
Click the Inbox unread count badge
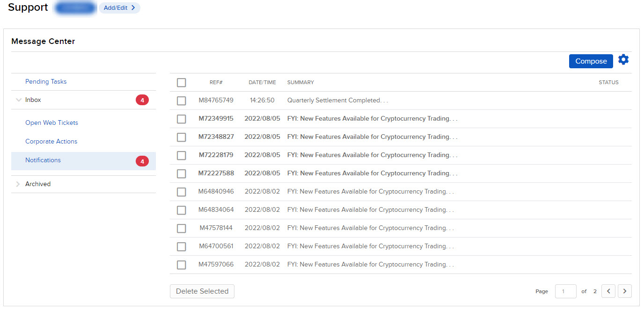[142, 100]
